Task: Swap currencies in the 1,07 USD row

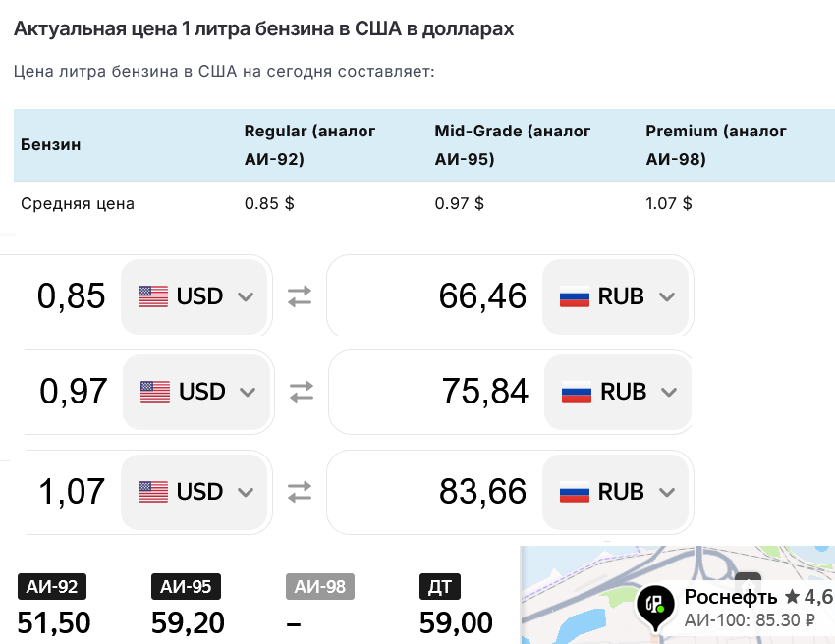Action: pyautogui.click(x=300, y=492)
